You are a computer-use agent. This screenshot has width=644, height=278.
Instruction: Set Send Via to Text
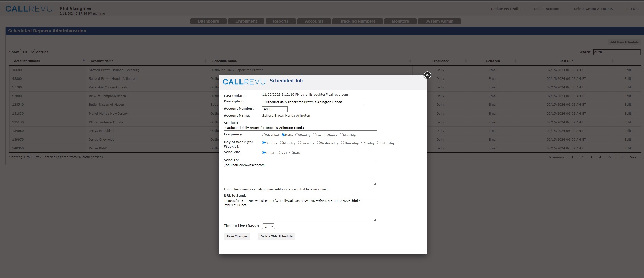tap(278, 153)
